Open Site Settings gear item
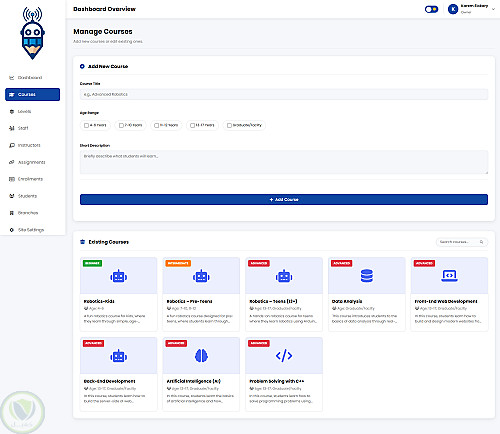 pyautogui.click(x=32, y=230)
